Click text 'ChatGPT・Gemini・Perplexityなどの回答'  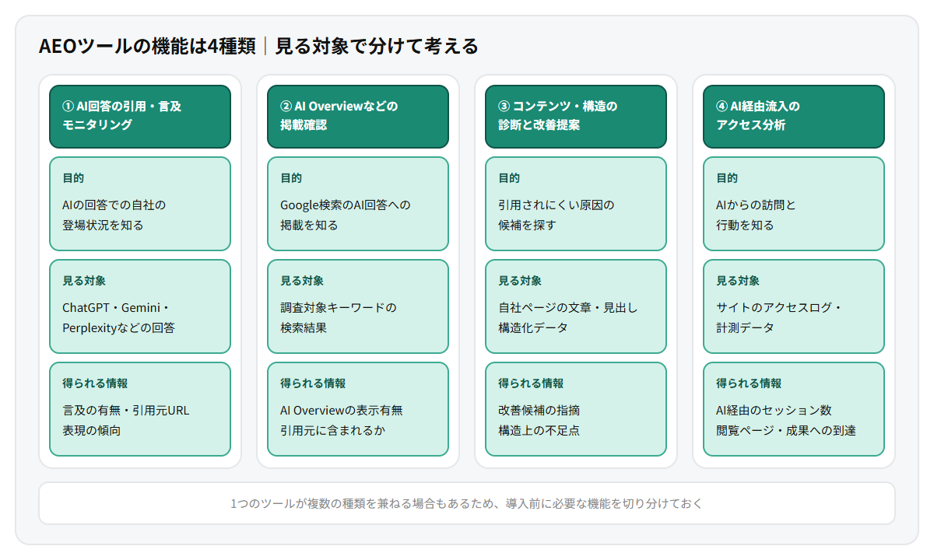click(118, 318)
